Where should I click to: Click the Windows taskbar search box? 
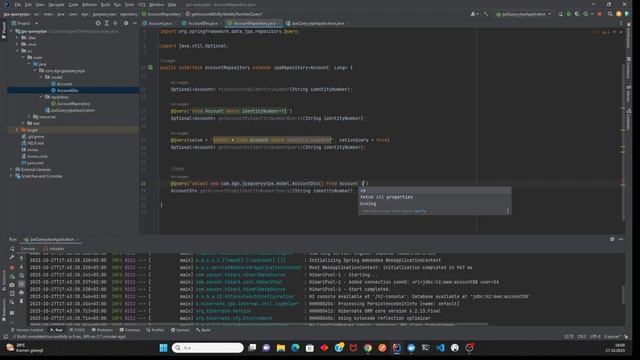208,348
